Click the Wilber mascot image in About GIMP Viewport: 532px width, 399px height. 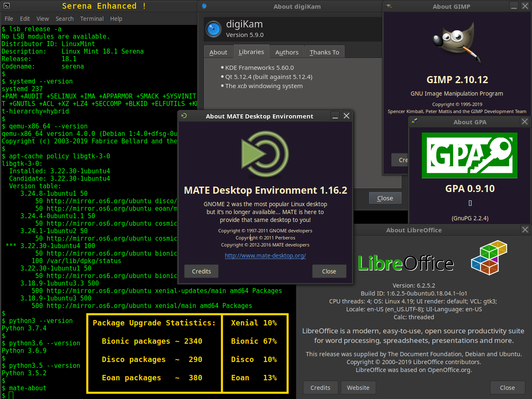[x=456, y=43]
